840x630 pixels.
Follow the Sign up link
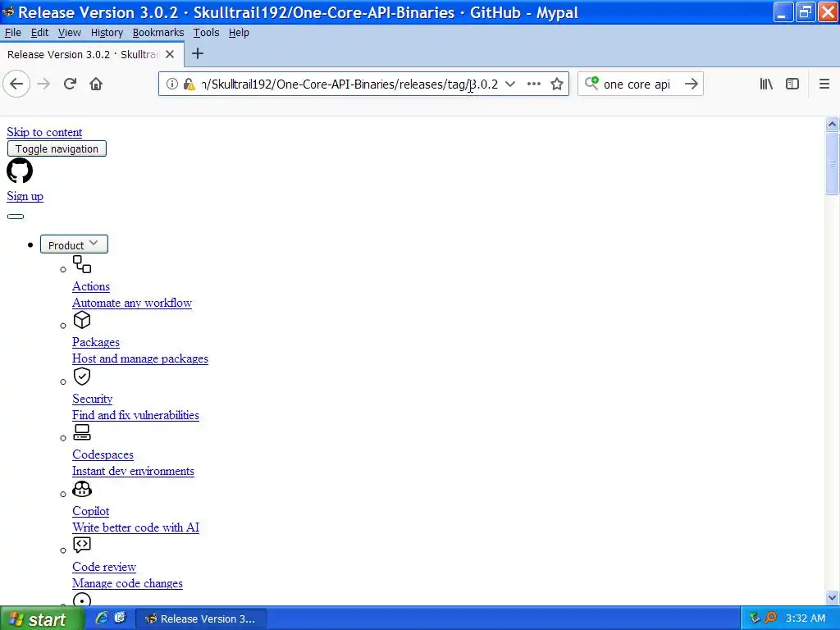tap(25, 196)
